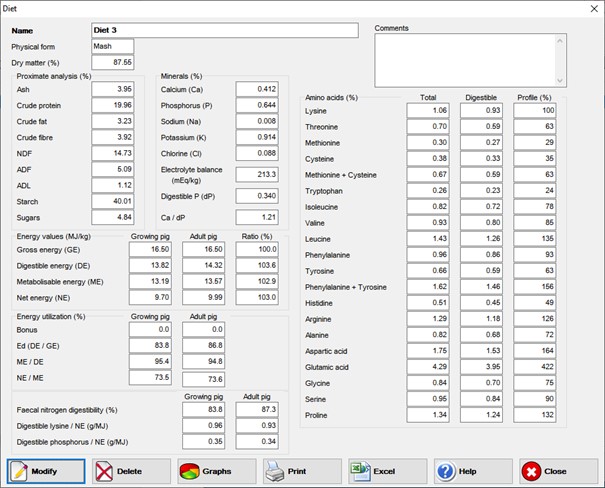This screenshot has width=605, height=488.
Task: Click Digestible P value 0.340
Action: pyautogui.click(x=257, y=196)
